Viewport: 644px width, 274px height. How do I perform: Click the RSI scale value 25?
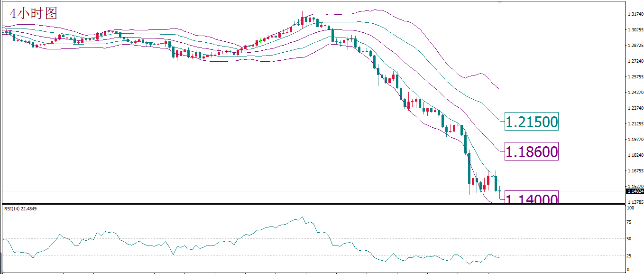click(x=629, y=256)
